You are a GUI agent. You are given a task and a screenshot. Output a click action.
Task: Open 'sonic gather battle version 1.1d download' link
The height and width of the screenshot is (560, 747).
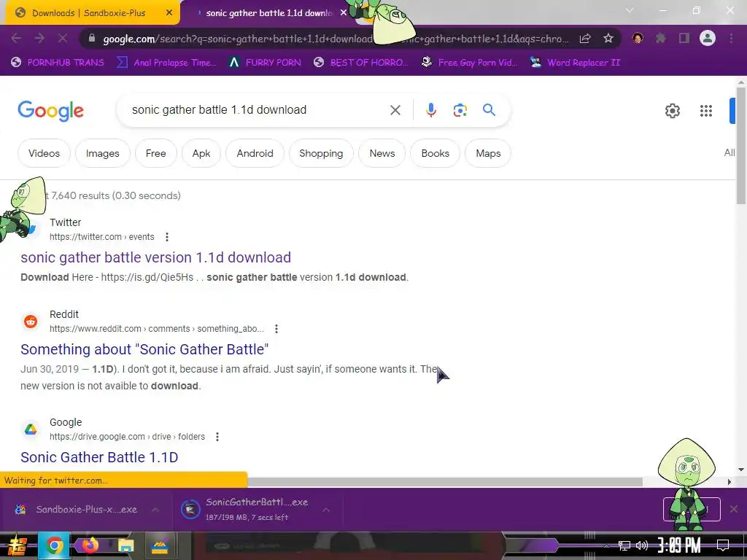tap(156, 257)
